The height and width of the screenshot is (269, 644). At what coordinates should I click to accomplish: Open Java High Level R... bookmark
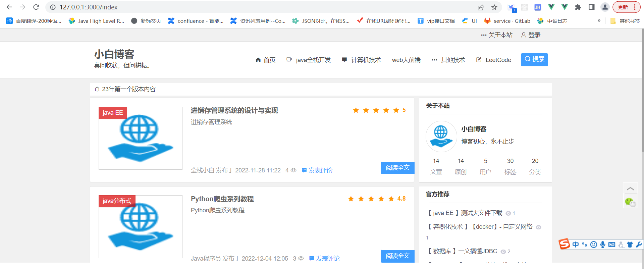[x=96, y=21]
